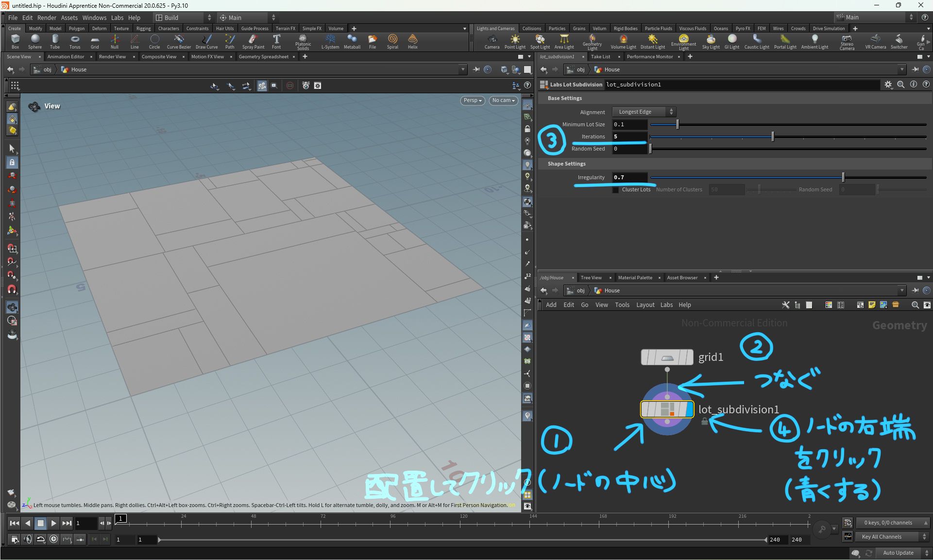Open the node color palette in network editor

tap(828, 305)
